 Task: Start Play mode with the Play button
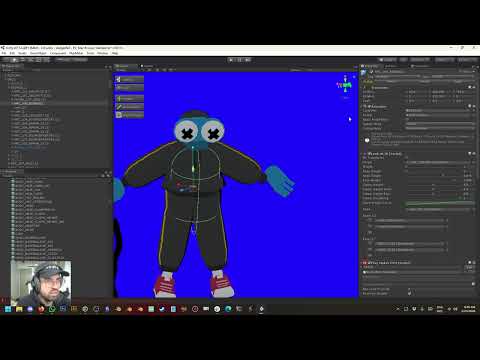tap(231, 60)
